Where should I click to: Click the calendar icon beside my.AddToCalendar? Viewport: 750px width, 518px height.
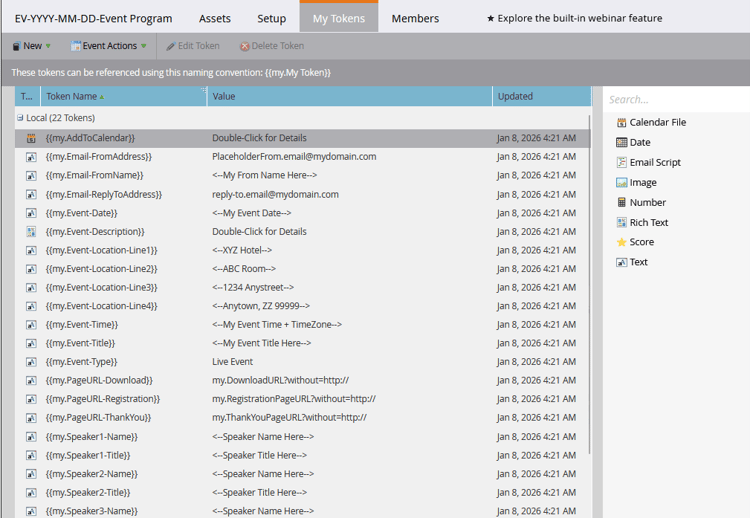tap(31, 138)
